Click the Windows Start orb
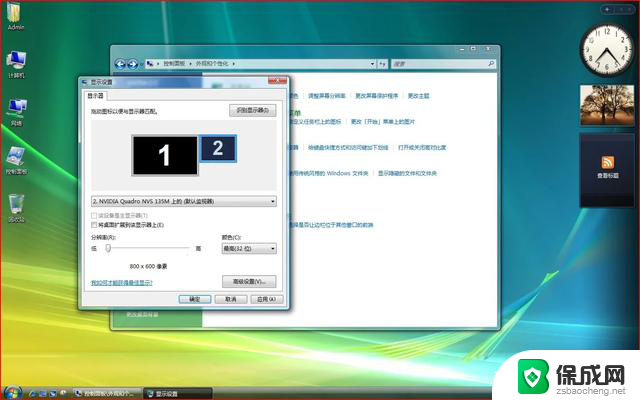 tap(12, 393)
